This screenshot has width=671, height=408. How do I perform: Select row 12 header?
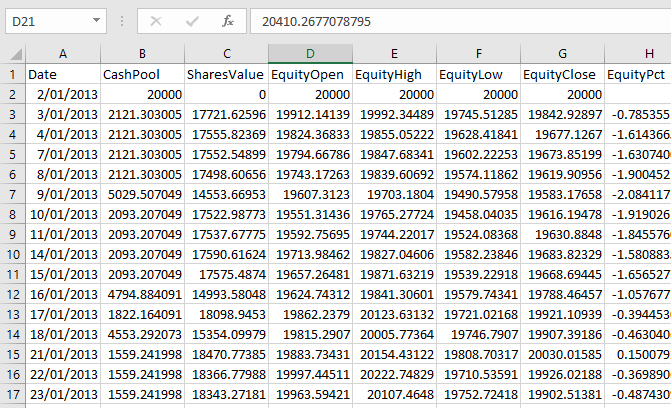[12, 295]
